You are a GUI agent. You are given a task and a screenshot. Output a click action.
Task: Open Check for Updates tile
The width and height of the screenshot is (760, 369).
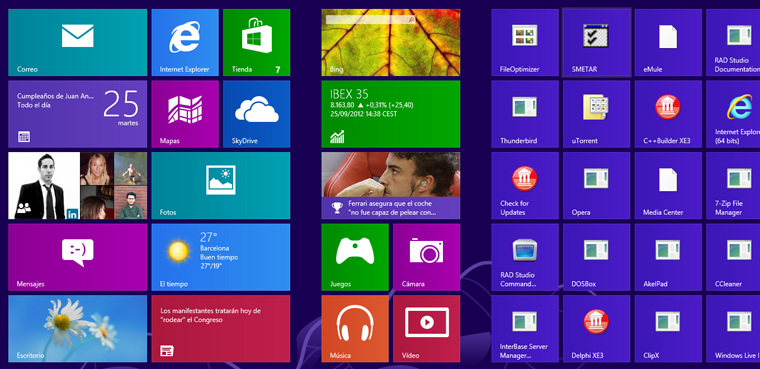tap(525, 186)
